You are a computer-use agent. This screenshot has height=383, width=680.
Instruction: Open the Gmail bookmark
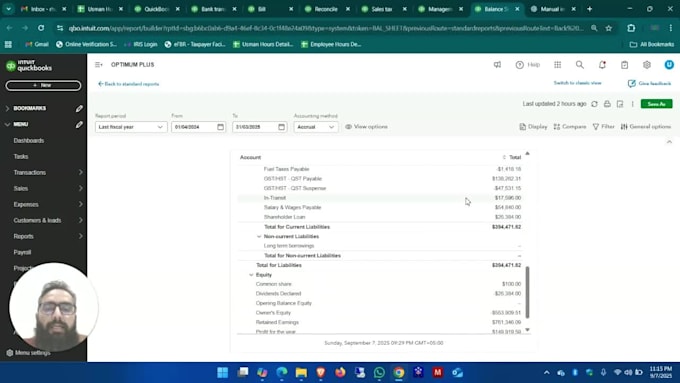point(36,44)
